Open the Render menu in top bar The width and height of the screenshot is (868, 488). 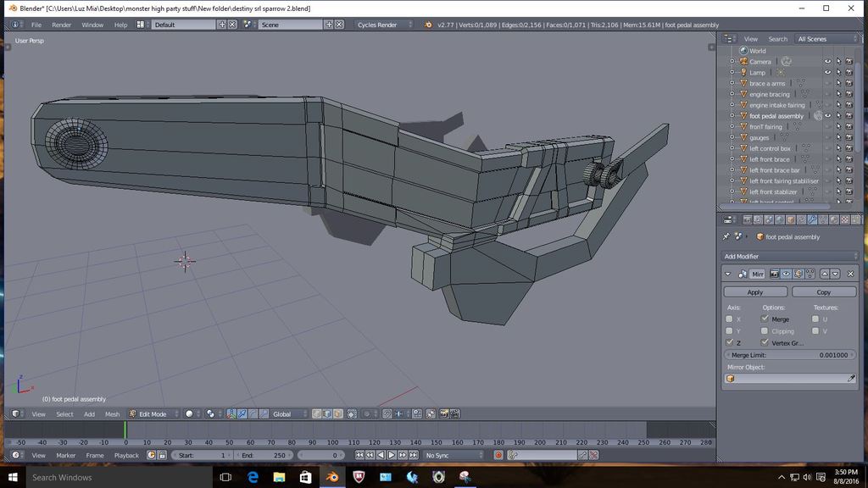tap(61, 25)
